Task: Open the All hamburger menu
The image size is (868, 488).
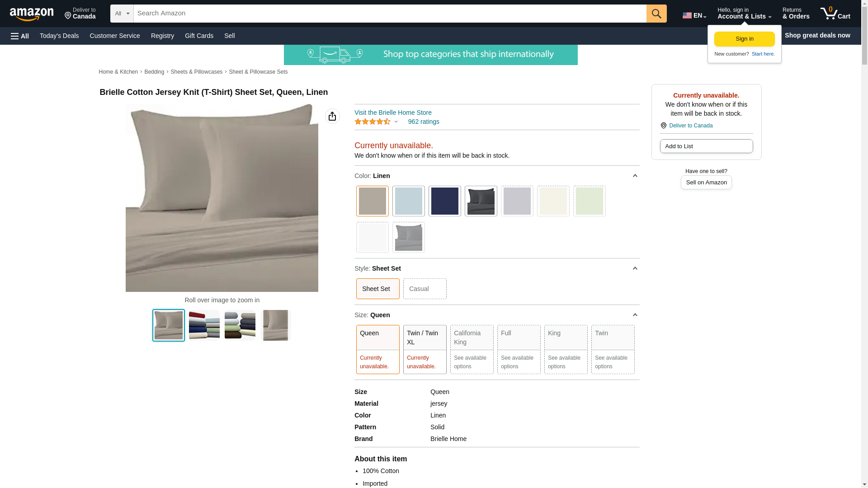Action: tap(20, 36)
